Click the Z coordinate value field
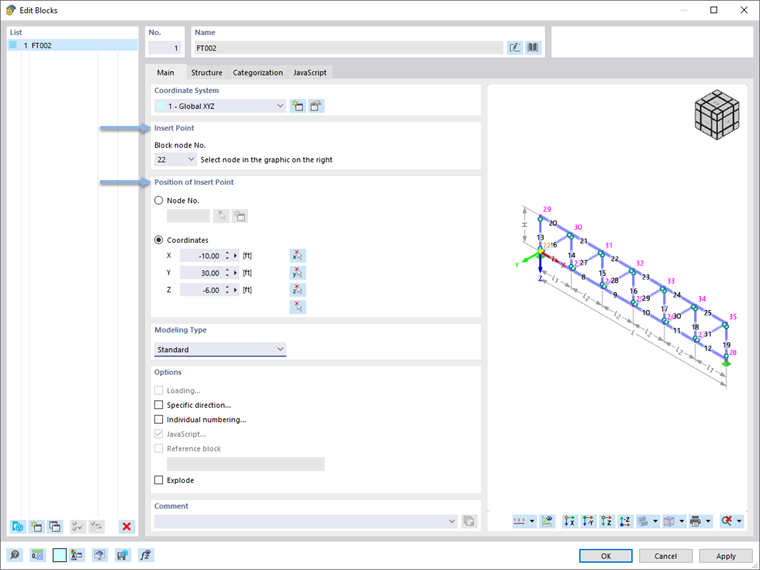The width and height of the screenshot is (760, 570). coord(201,290)
